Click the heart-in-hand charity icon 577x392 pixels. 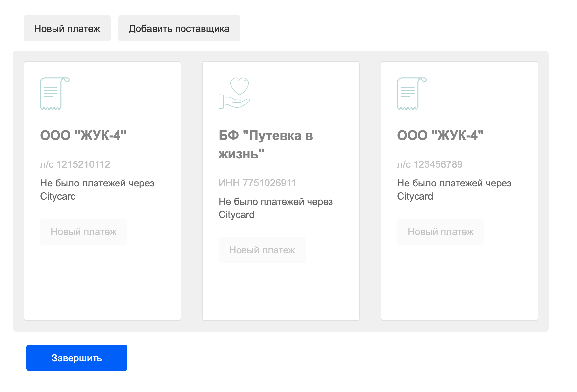234,93
